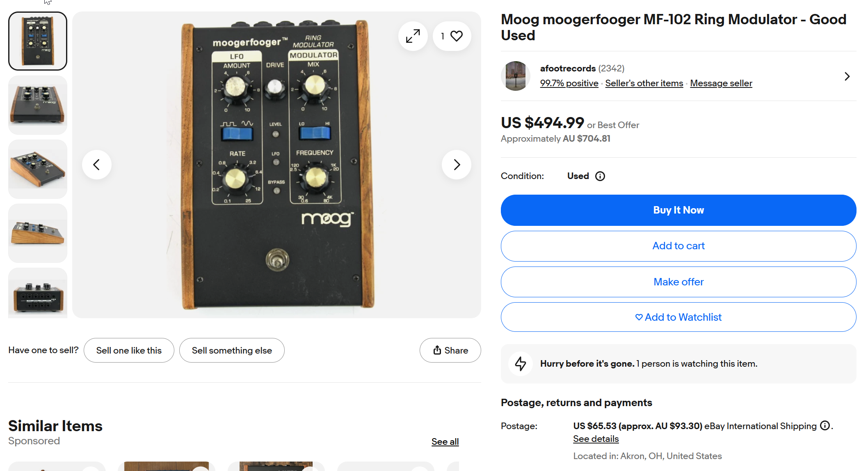The width and height of the screenshot is (868, 471).
Task: Expand See details for postage
Action: (596, 439)
